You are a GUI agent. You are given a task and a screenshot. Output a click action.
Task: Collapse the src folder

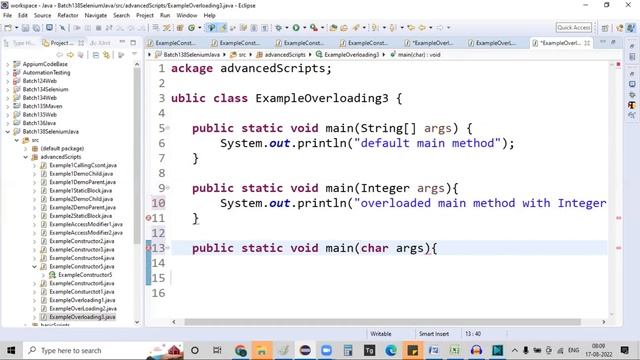click(x=17, y=140)
